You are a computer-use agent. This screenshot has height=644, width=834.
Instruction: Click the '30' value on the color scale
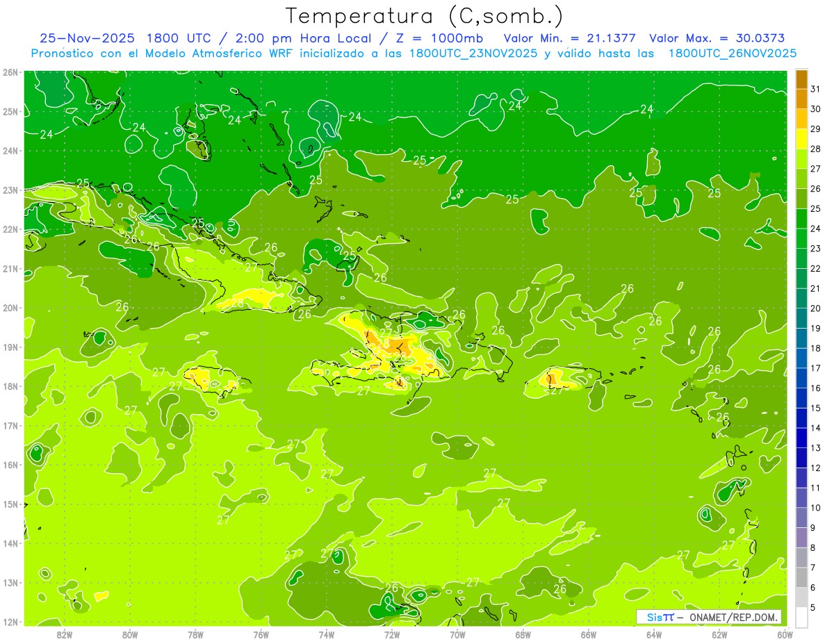pyautogui.click(x=815, y=108)
